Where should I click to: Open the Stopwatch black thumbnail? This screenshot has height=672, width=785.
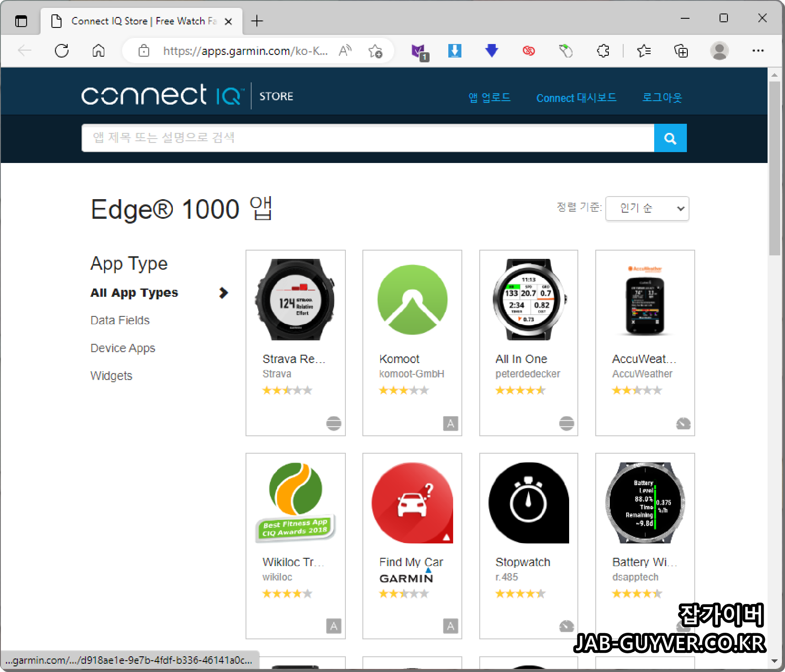[529, 502]
